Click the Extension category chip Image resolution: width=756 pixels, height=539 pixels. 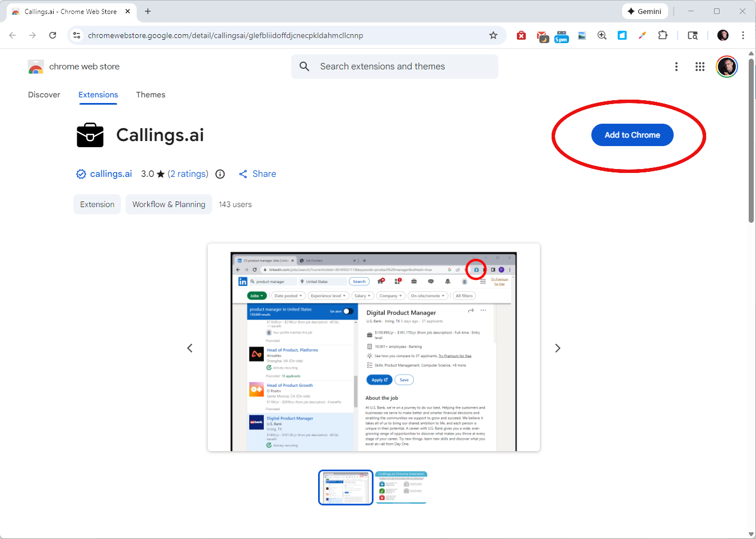coord(97,204)
